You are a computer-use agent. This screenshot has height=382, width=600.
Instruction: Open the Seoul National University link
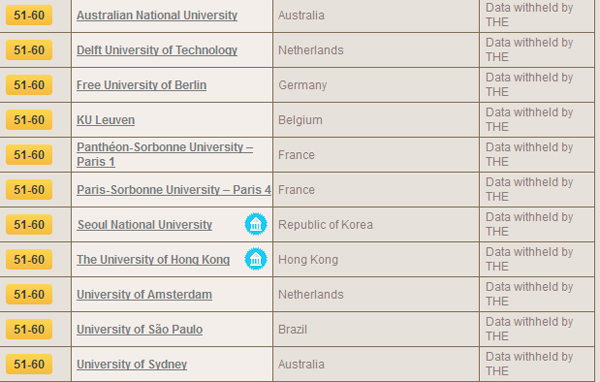click(145, 225)
